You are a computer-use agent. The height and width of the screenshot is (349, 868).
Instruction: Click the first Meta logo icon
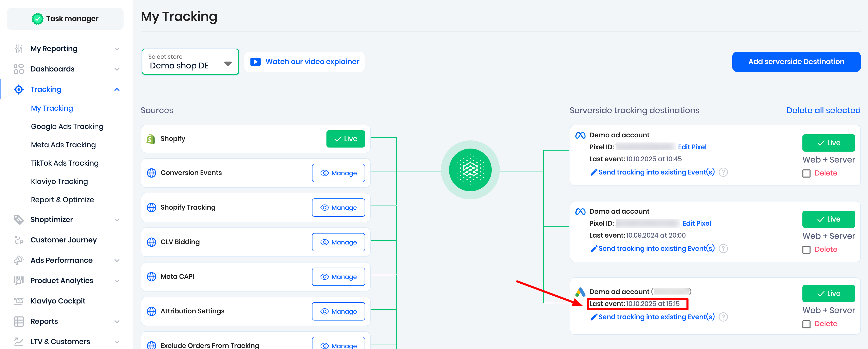(x=580, y=135)
